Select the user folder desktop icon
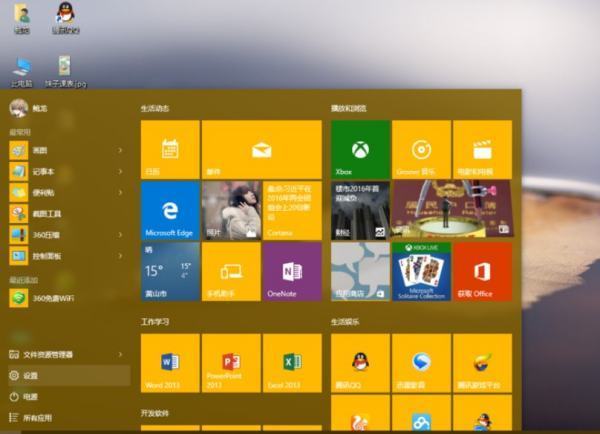Viewport: 600px width, 434px height. (x=22, y=18)
